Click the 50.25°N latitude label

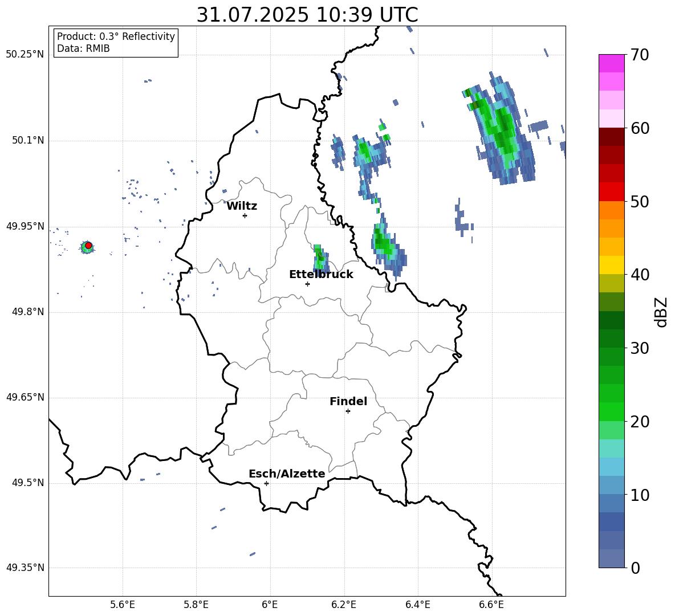tap(25, 55)
